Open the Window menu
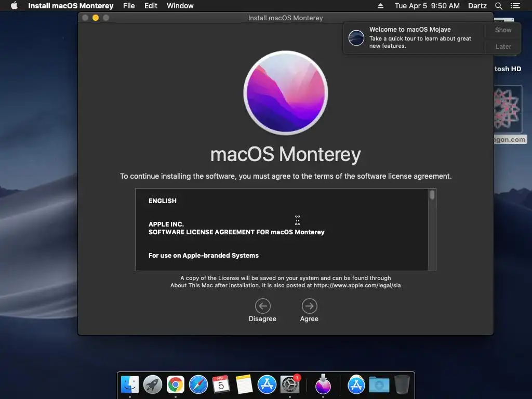 point(180,6)
